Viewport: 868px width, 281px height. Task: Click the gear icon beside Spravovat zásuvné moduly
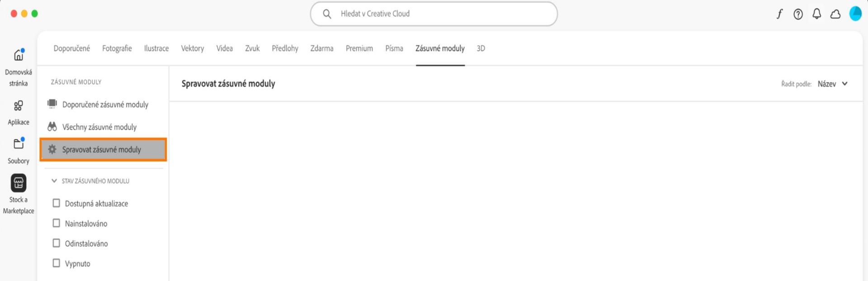click(x=52, y=149)
